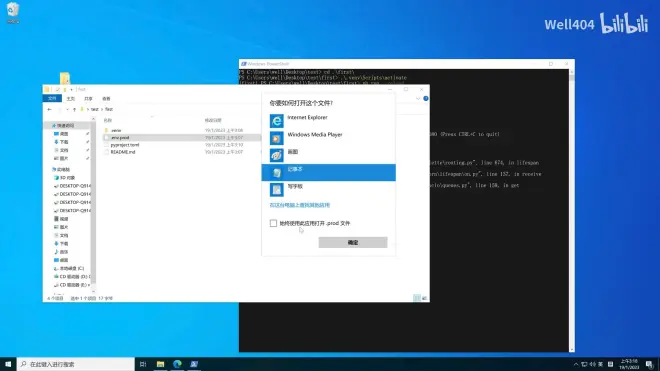Open recent locations dropdown in Explorer
This screenshot has width=660, height=371.
[x=67, y=109]
